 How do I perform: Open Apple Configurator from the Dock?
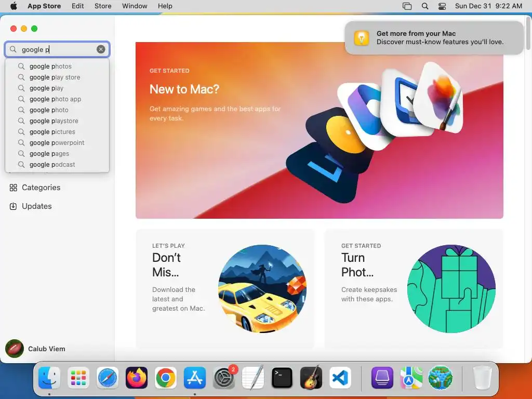pos(382,378)
